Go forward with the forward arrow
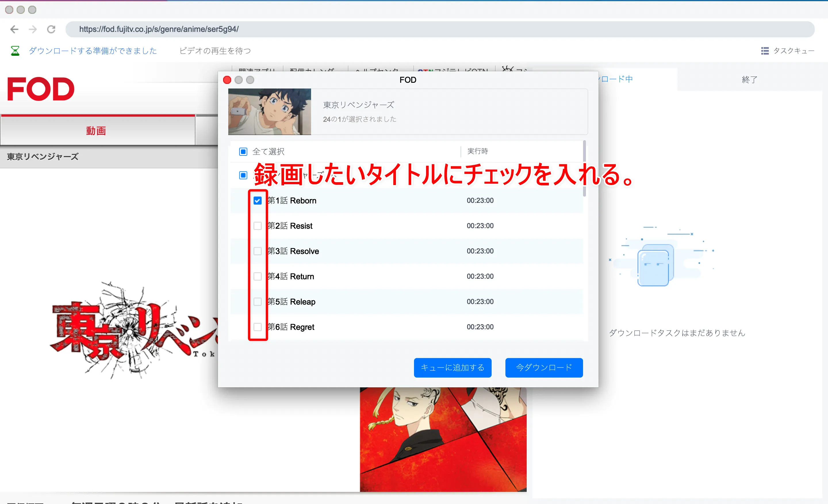 click(x=32, y=29)
